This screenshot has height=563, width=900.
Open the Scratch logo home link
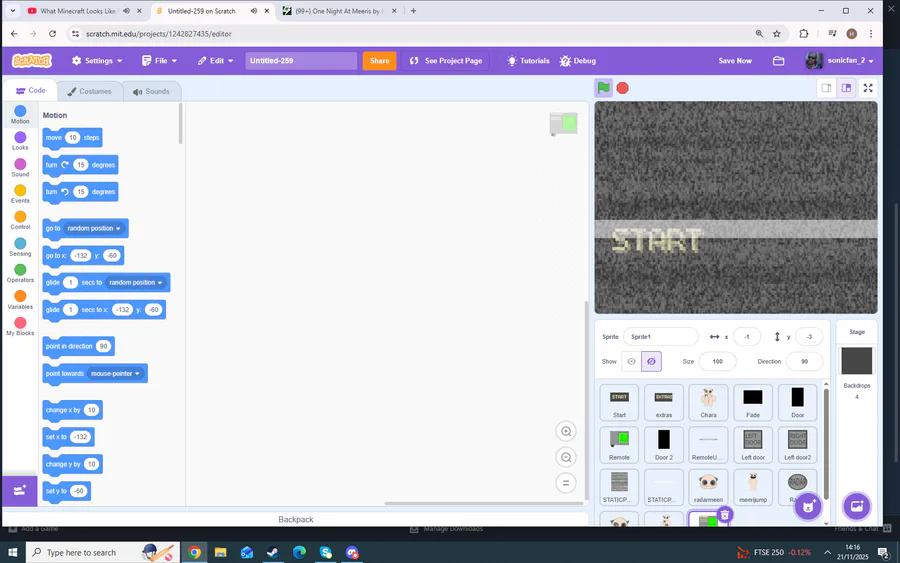[x=32, y=60]
